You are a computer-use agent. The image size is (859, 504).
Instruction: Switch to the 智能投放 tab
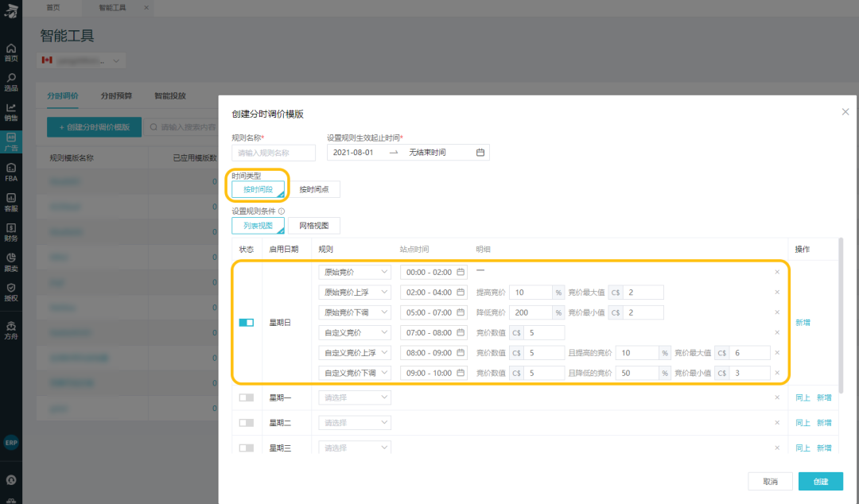(x=170, y=96)
